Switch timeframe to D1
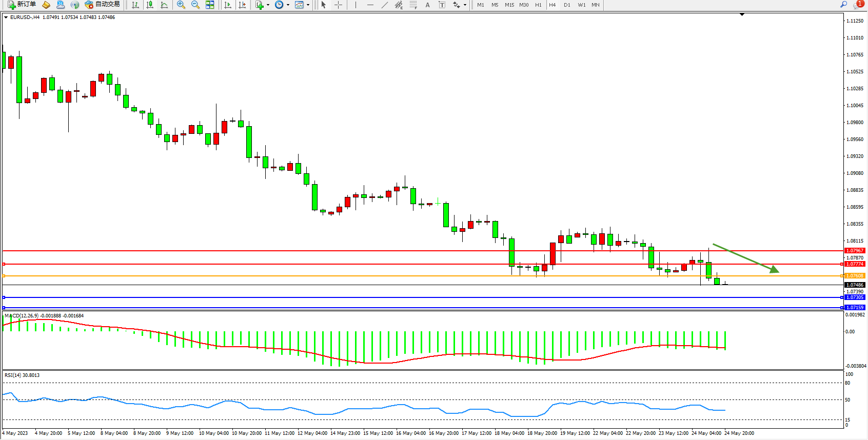The width and height of the screenshot is (868, 440). pos(567,5)
